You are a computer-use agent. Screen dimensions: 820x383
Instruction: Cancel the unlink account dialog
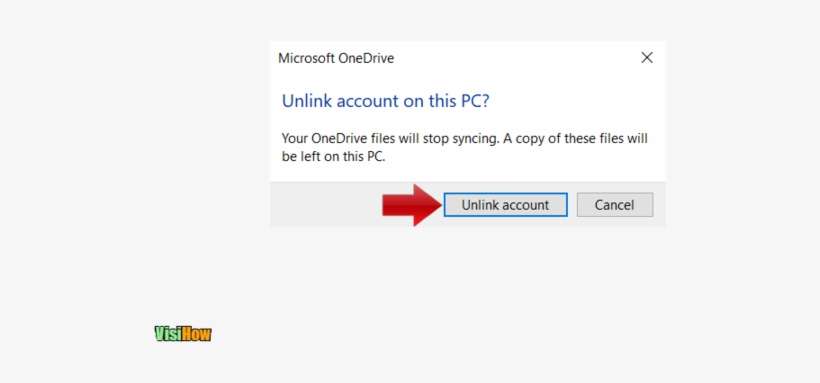(x=614, y=205)
